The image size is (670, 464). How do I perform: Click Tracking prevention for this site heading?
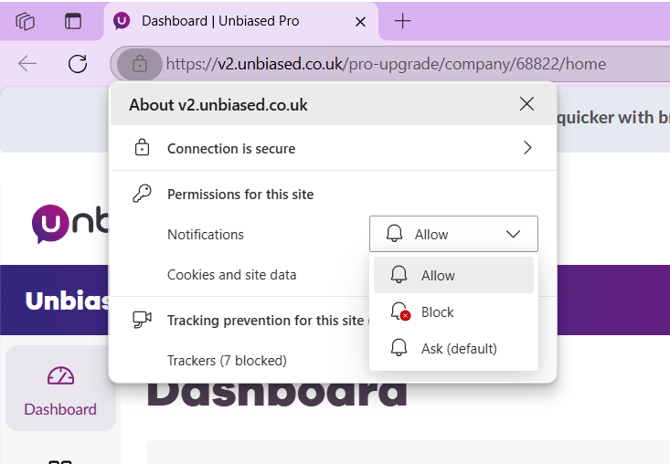tap(265, 320)
